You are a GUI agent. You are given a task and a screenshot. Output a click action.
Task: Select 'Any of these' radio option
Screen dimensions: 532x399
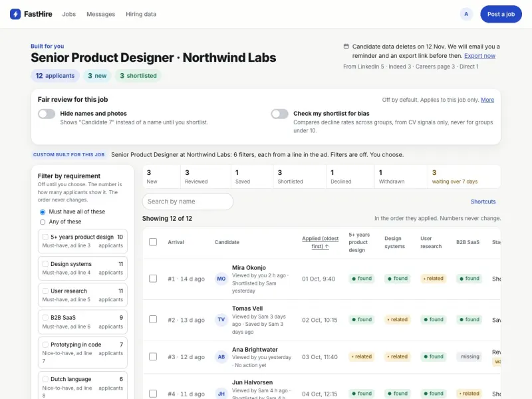coord(43,222)
